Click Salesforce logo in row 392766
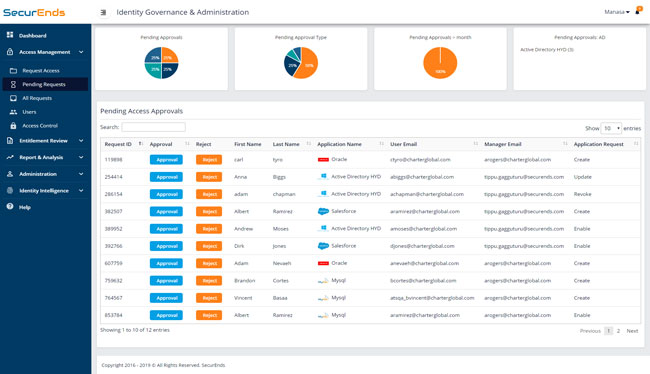Image resolution: width=650 pixels, height=374 pixels. tap(323, 246)
